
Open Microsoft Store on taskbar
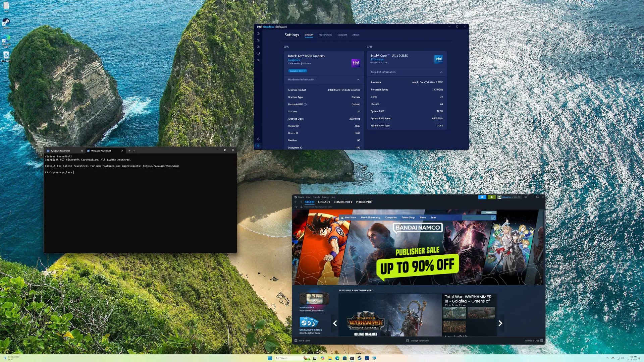tap(344, 358)
